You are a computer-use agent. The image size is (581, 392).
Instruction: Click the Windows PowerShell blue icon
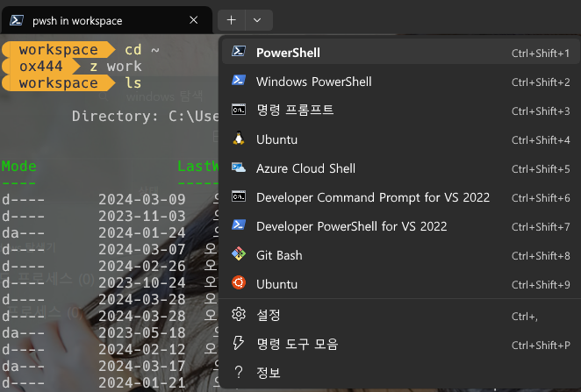point(239,80)
